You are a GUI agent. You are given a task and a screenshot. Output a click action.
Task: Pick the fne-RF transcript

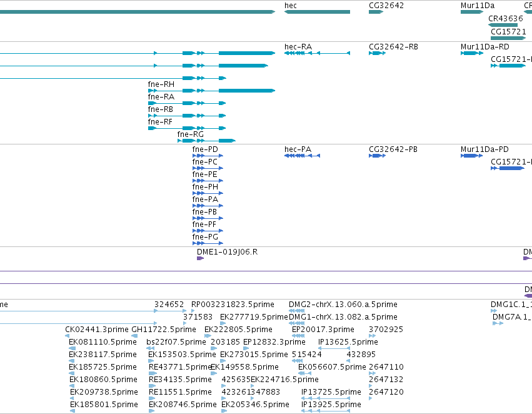tap(187, 128)
